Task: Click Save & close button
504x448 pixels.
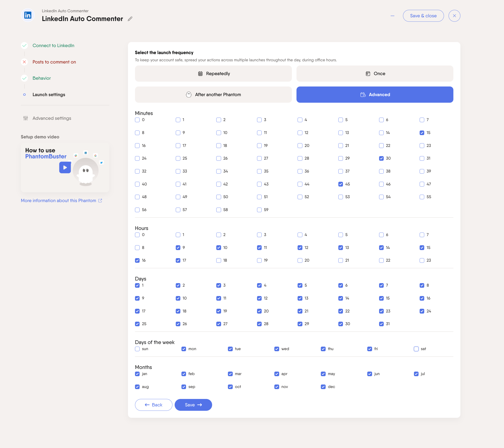Action: coord(423,16)
